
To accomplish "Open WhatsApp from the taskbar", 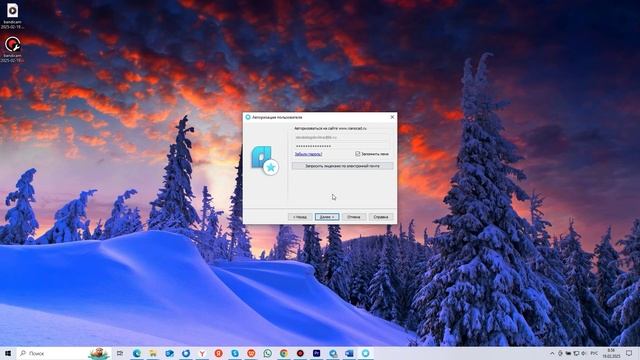I will [x=267, y=353].
